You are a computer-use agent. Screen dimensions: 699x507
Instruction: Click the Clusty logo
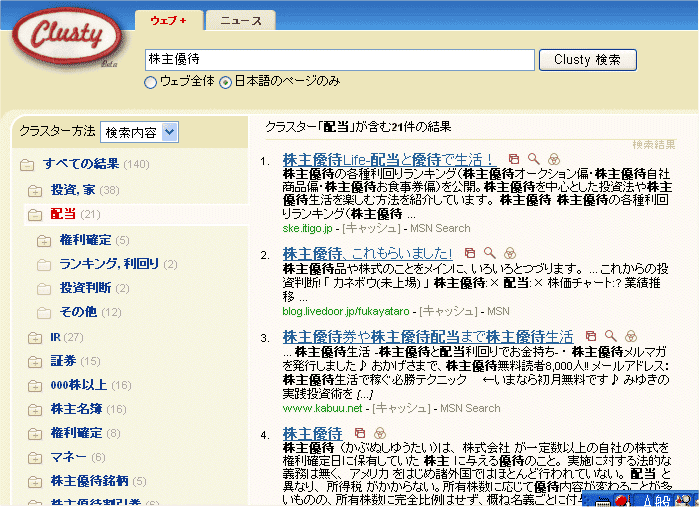click(70, 37)
